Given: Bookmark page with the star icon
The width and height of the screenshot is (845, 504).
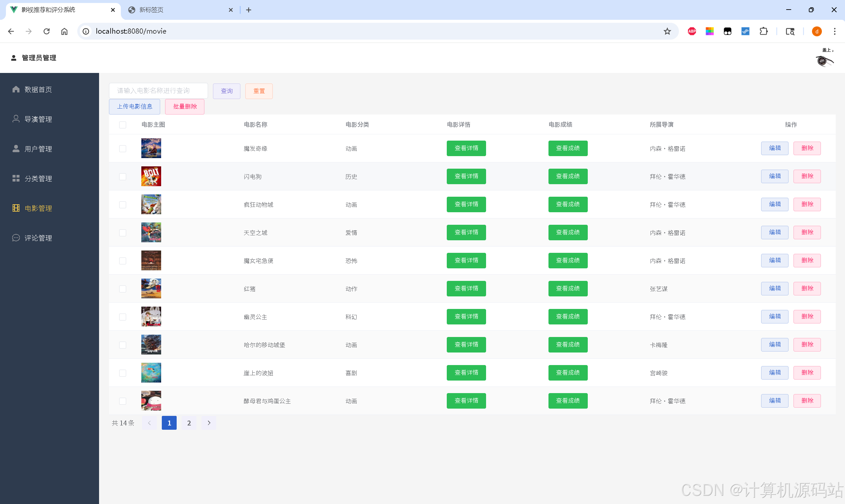Looking at the screenshot, I should pyautogui.click(x=667, y=31).
